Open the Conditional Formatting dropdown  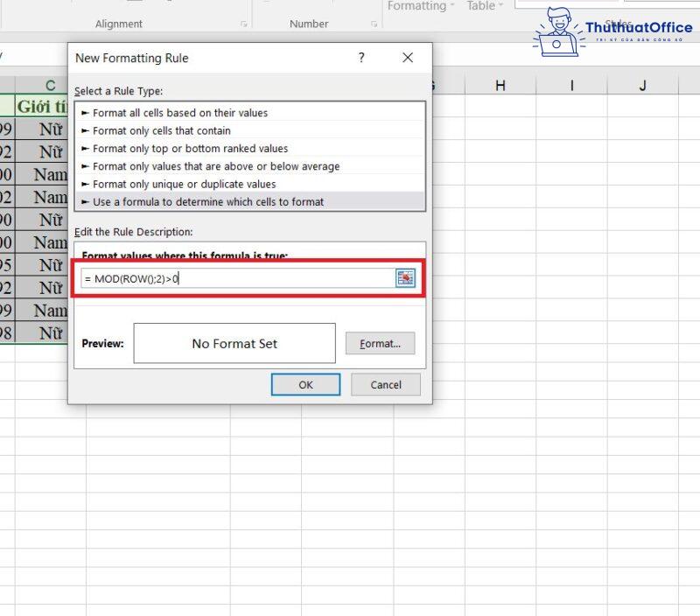pyautogui.click(x=421, y=6)
